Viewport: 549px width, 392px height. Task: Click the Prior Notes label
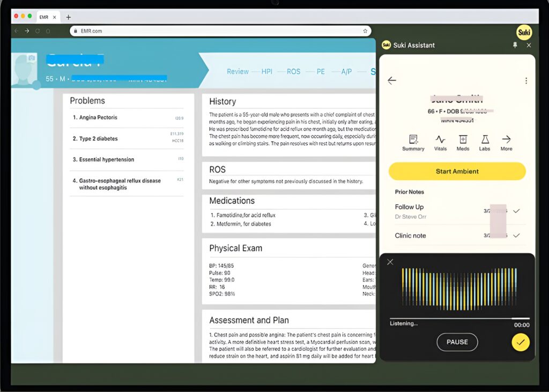click(x=409, y=192)
